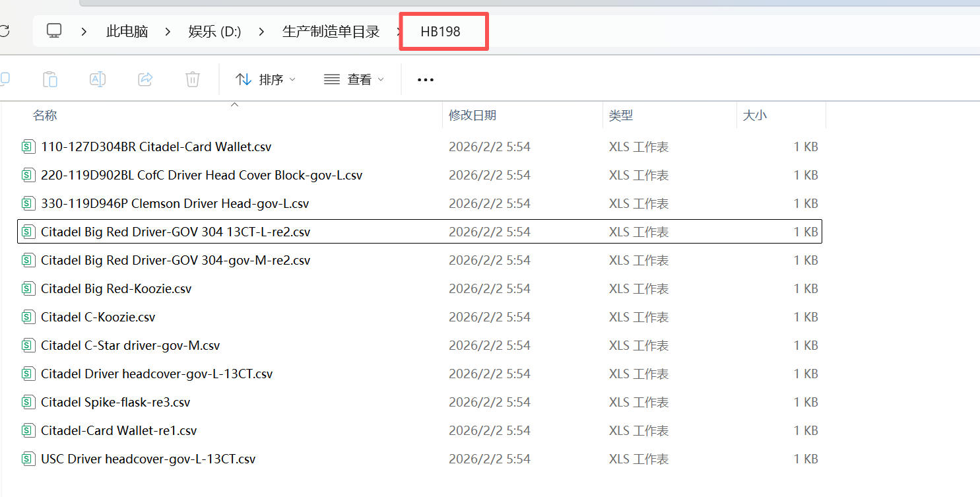The height and width of the screenshot is (497, 980).
Task: Click the HB198 breadcrumb segment
Action: click(440, 31)
